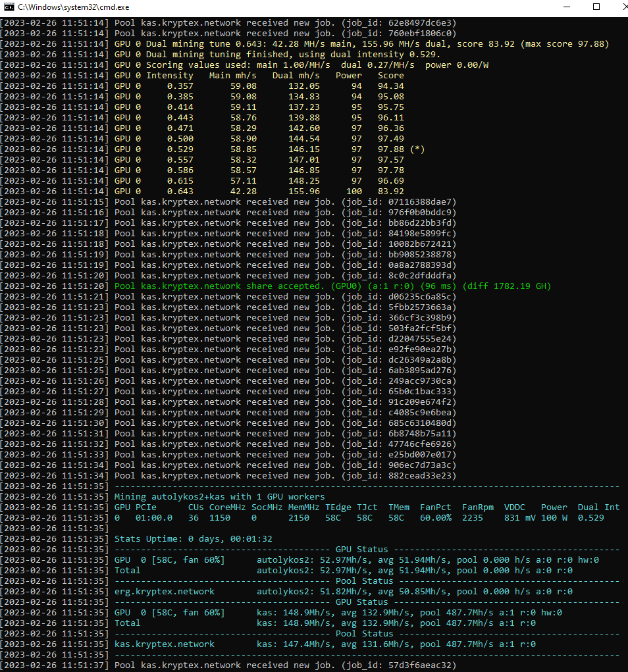Screen dimensions: 628x672
Task: Click job ID 07116388dae7
Action: (x=420, y=202)
